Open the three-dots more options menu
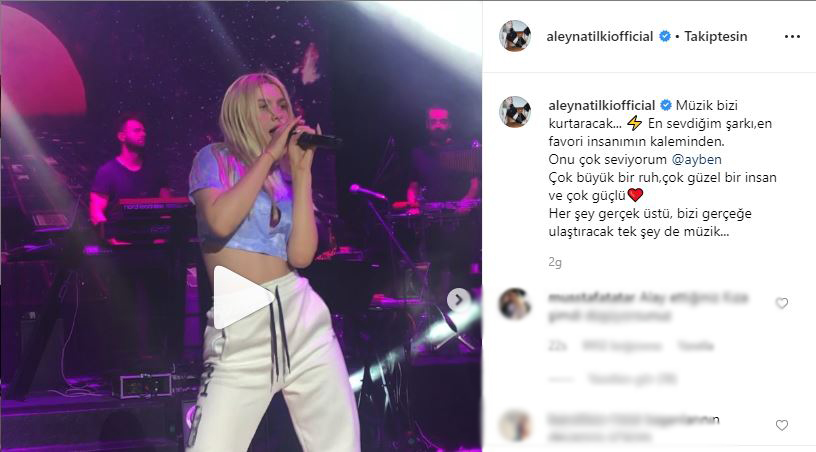This screenshot has width=816, height=452. 792,36
